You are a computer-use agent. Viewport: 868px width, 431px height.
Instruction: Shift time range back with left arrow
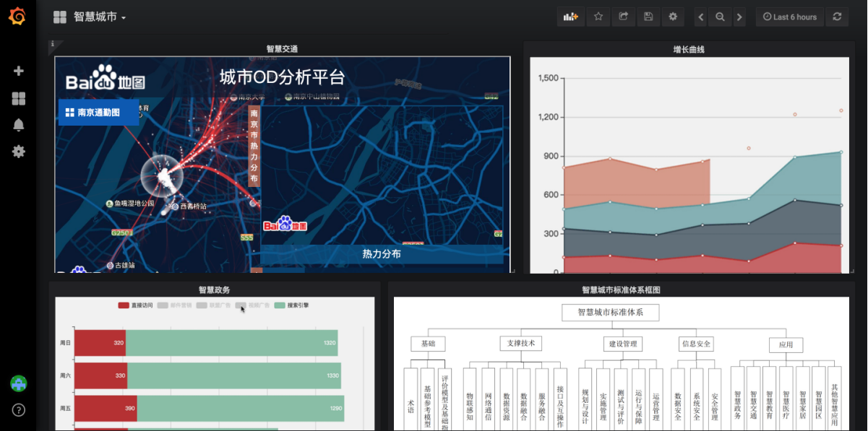[700, 17]
